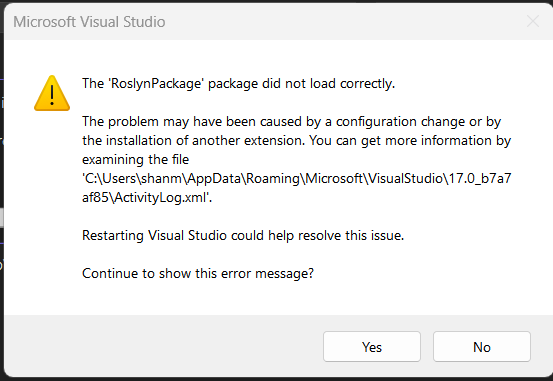Choose No to stop showing this error

(482, 347)
